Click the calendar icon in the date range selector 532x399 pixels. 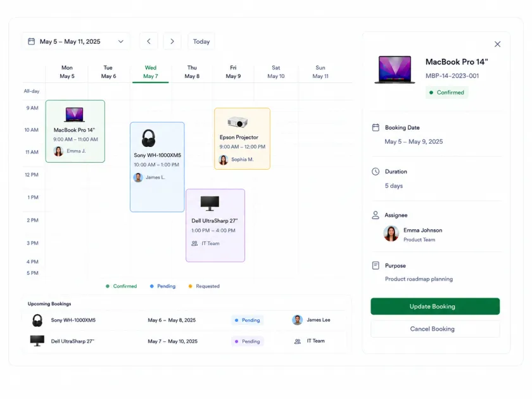pyautogui.click(x=31, y=41)
